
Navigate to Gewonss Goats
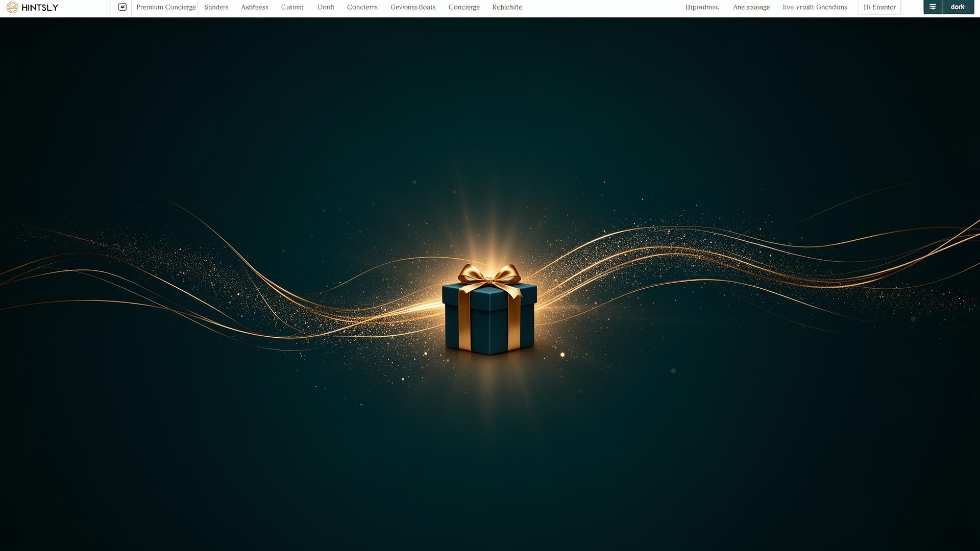tap(413, 7)
